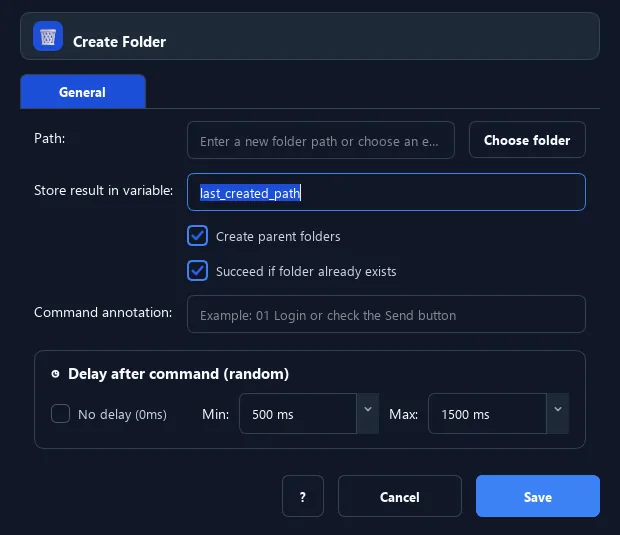Click the Delay after command (random) heading
Image resolution: width=620 pixels, height=535 pixels.
[178, 374]
